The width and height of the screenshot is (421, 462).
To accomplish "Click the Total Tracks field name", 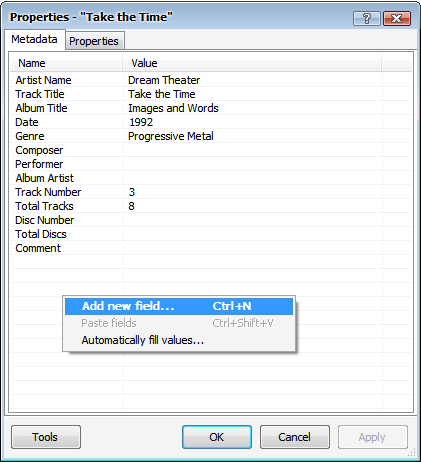I will point(44,206).
